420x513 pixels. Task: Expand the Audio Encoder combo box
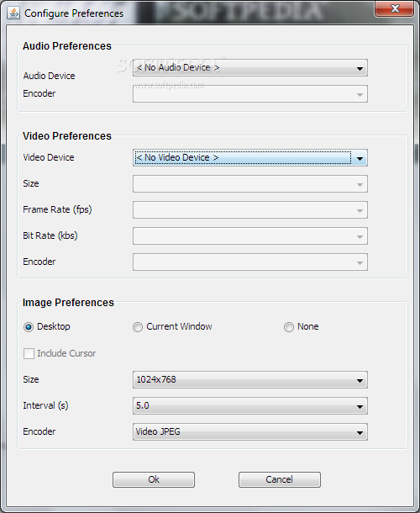[x=250, y=94]
